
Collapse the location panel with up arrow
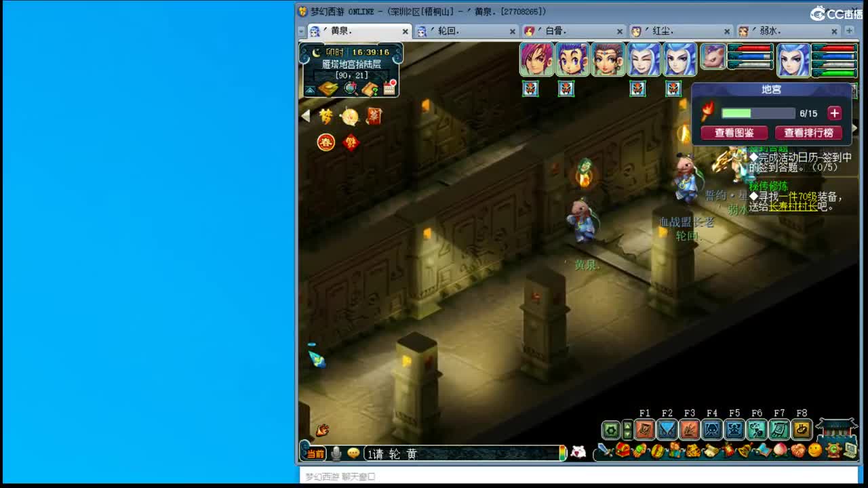tap(310, 90)
